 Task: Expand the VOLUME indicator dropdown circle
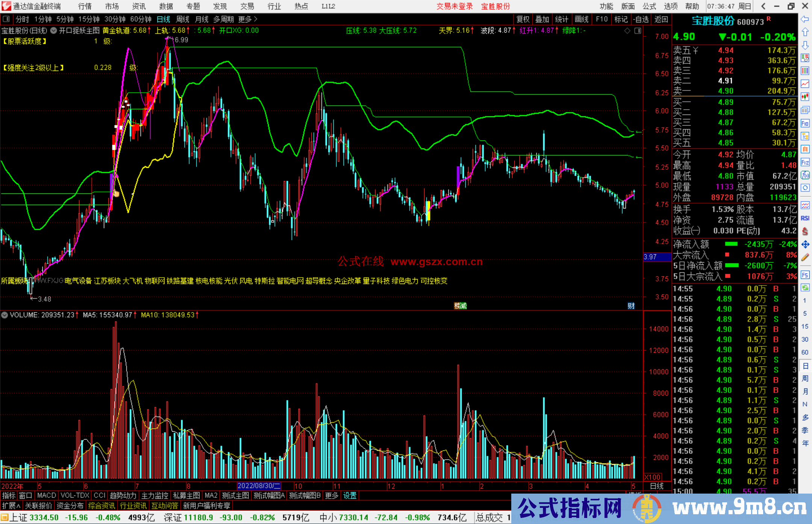pyautogui.click(x=5, y=315)
